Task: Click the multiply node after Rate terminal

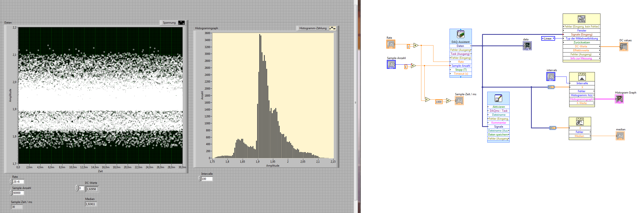Action: [x=416, y=45]
